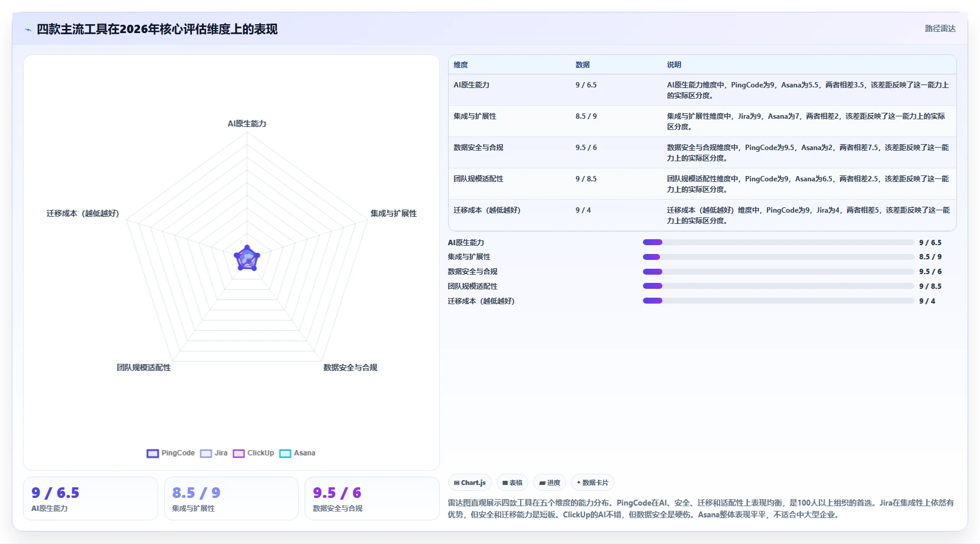This screenshot has height=544, width=980.
Task: Click the 团队规模适配性 axis label on radar chart
Action: tap(143, 367)
